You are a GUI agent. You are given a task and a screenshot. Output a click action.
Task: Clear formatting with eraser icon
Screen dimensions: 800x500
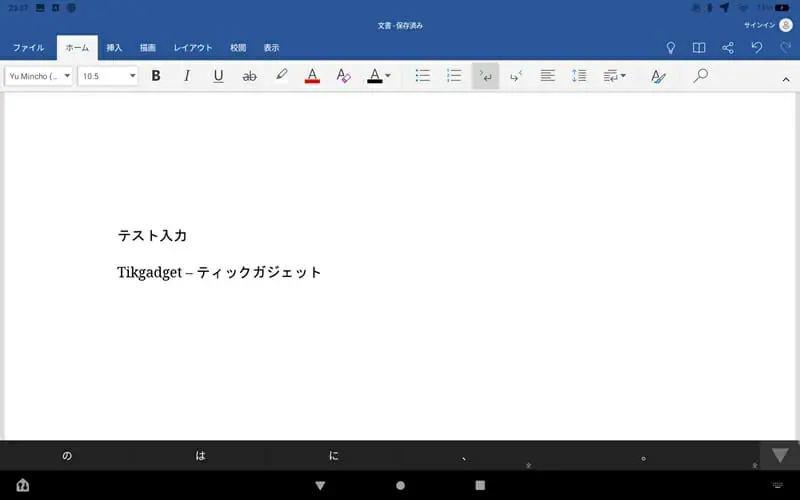tap(343, 76)
